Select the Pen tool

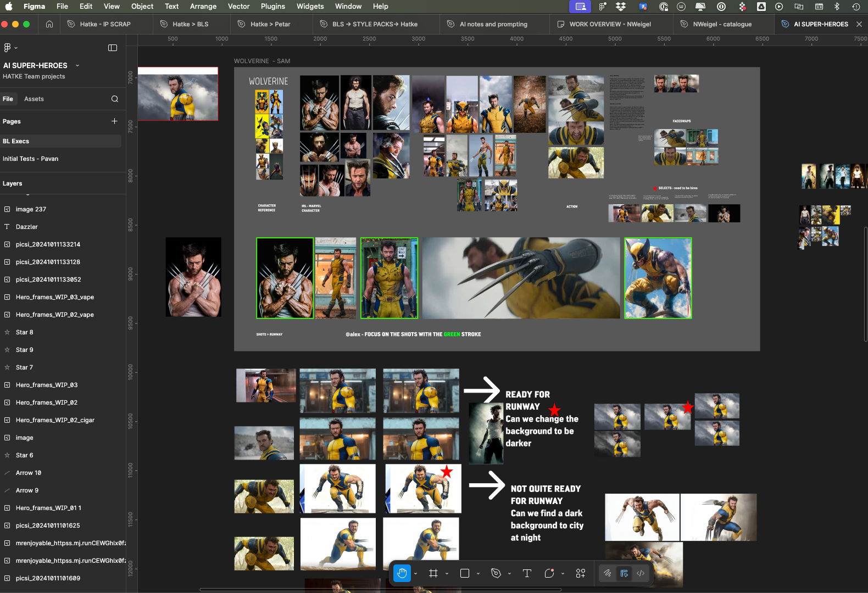pos(496,573)
